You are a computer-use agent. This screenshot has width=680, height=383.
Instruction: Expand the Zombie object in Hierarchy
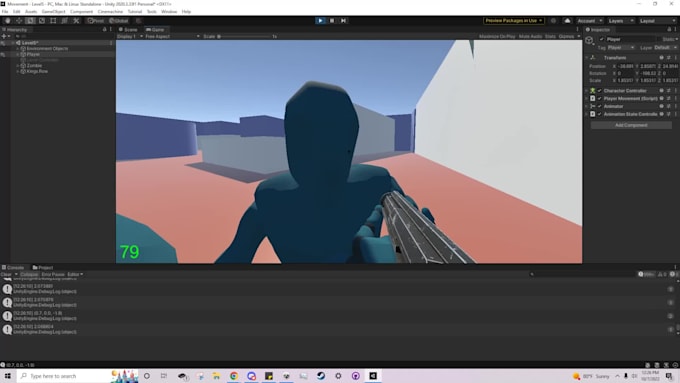(x=18, y=65)
